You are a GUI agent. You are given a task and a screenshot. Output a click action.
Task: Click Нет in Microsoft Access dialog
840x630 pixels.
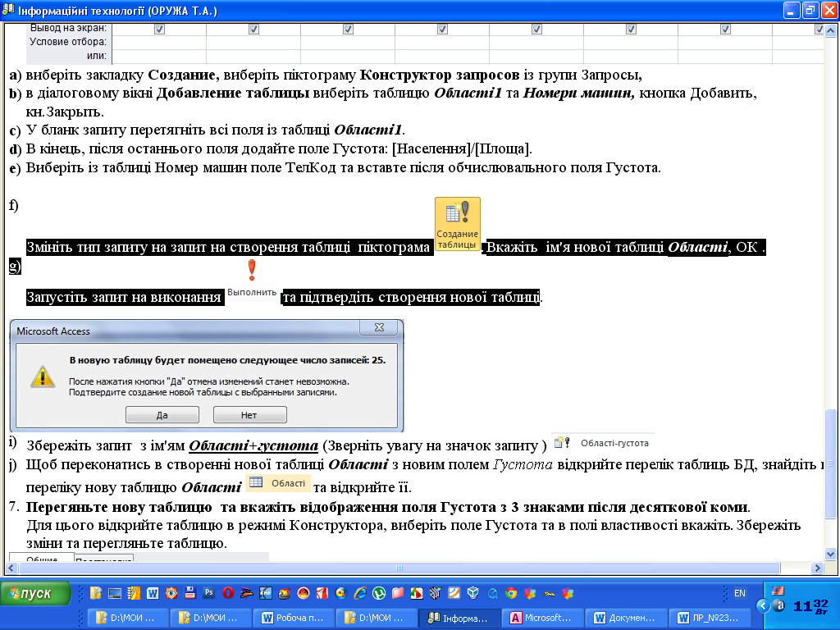tap(249, 414)
